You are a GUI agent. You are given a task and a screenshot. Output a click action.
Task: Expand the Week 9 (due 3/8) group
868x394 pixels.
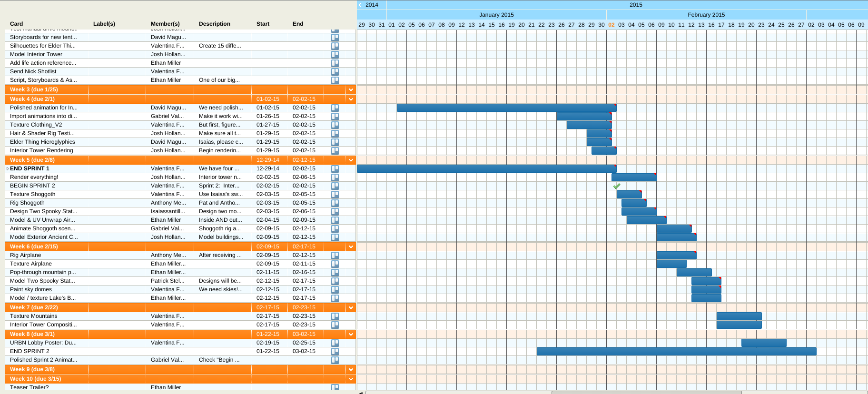coord(351,370)
